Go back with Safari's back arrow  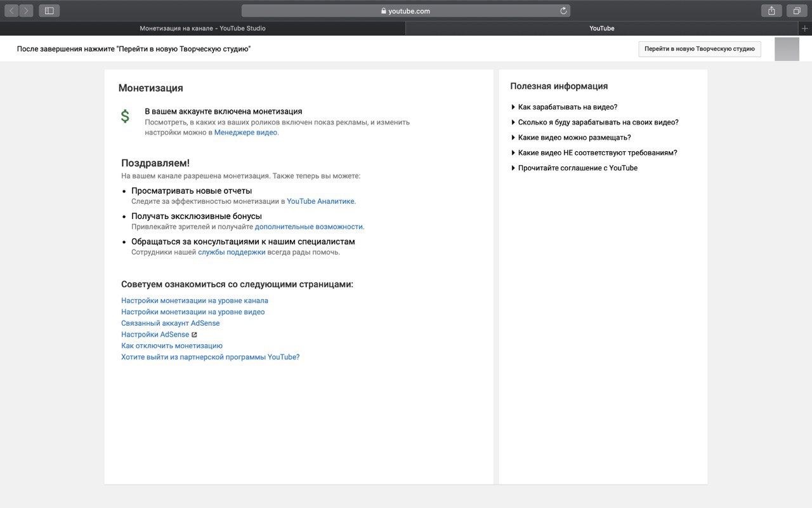[11, 11]
